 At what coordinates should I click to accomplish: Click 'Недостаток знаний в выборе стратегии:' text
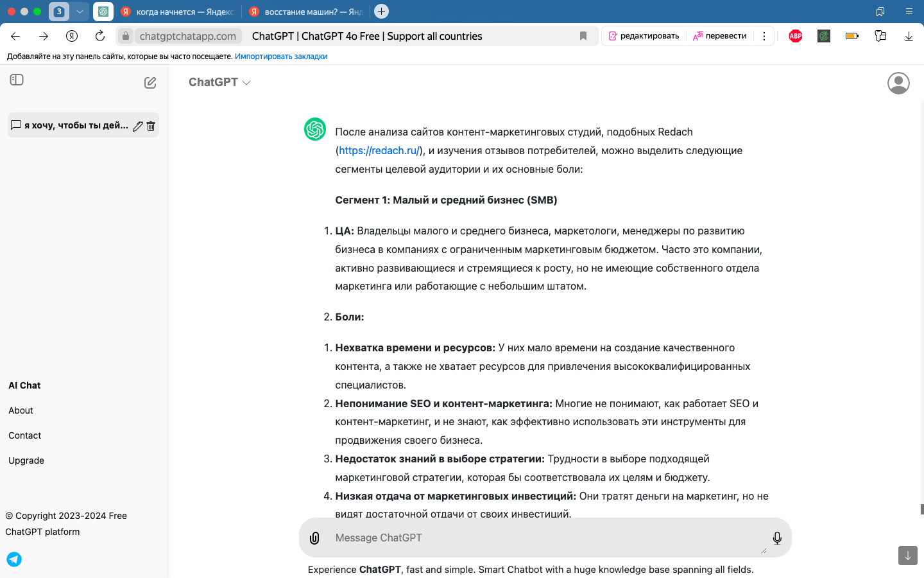click(x=440, y=459)
